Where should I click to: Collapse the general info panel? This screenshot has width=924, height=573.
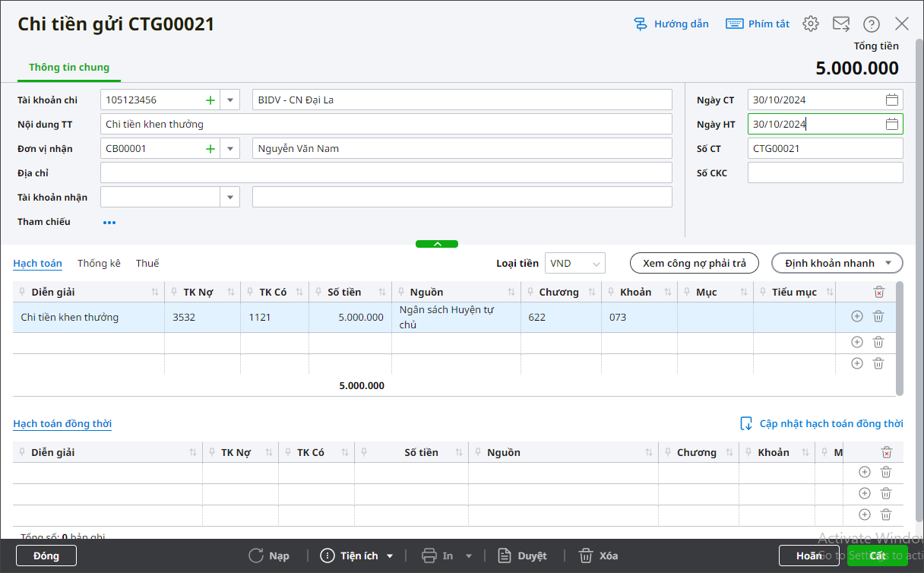click(x=437, y=244)
